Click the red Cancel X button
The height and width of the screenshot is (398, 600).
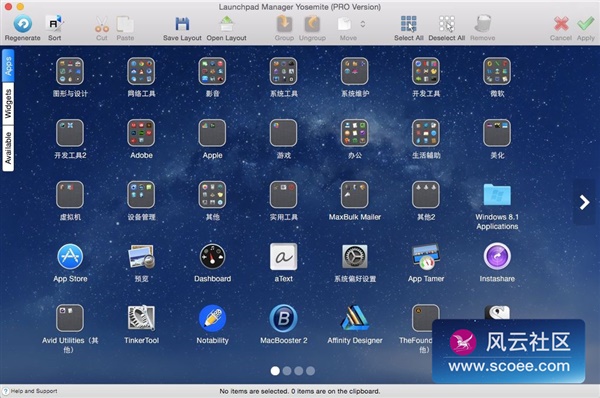tap(561, 24)
